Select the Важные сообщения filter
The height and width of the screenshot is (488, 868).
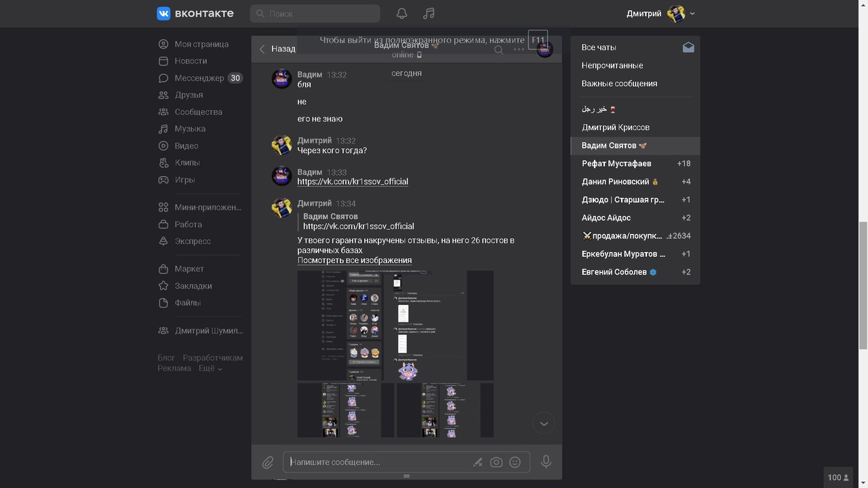click(619, 83)
